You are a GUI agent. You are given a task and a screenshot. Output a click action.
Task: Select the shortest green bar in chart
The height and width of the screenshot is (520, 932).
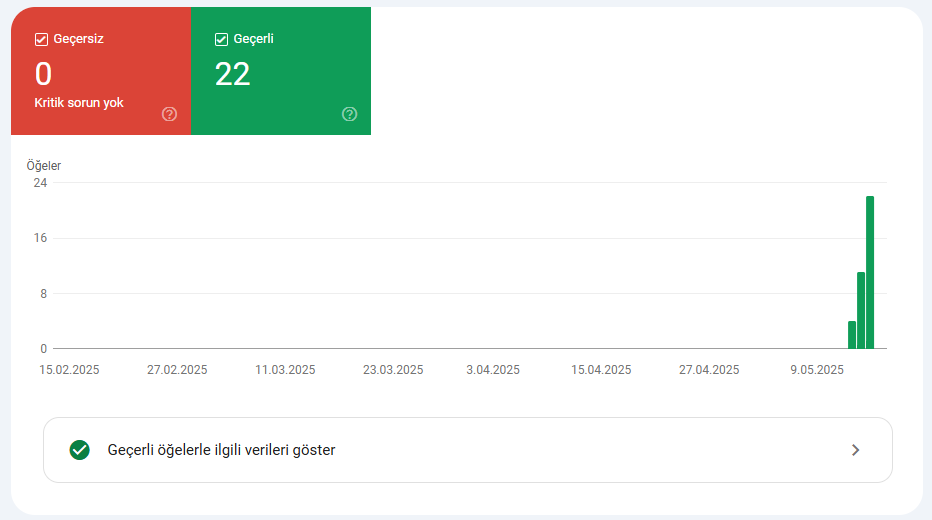[x=852, y=335]
